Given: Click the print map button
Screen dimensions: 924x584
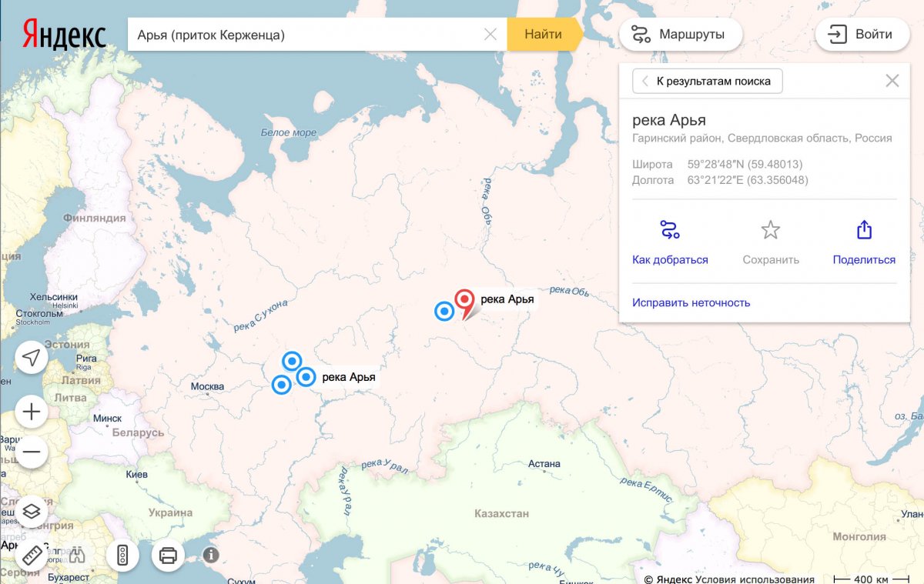Looking at the screenshot, I should tap(168, 555).
